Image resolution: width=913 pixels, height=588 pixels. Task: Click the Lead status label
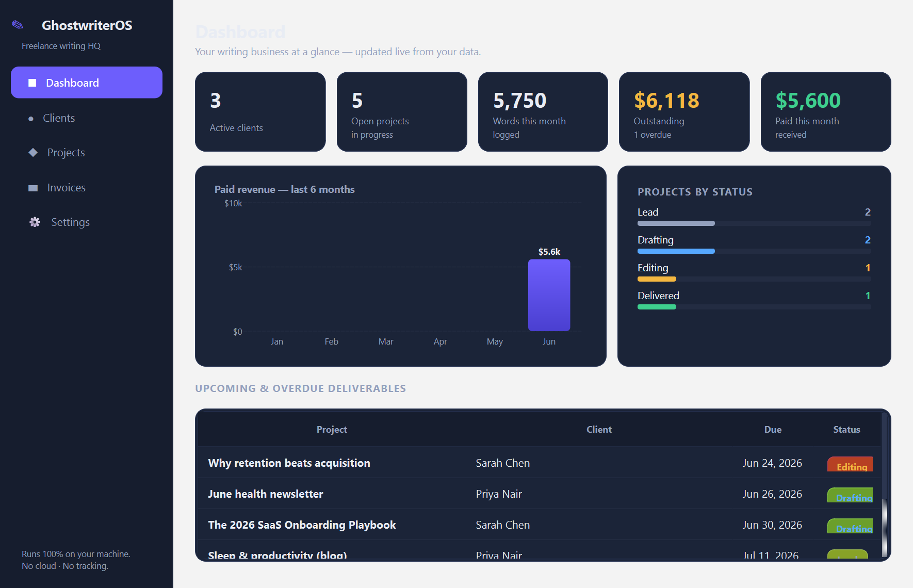648,212
